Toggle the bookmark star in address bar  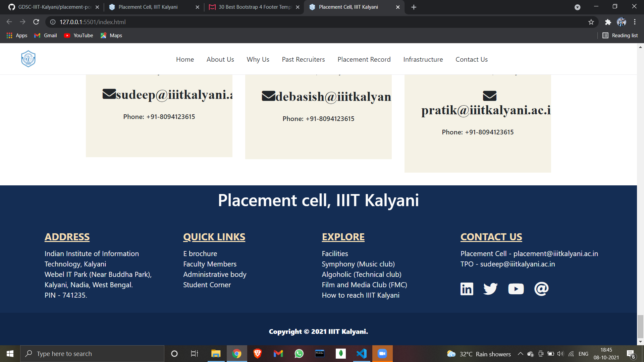(591, 22)
